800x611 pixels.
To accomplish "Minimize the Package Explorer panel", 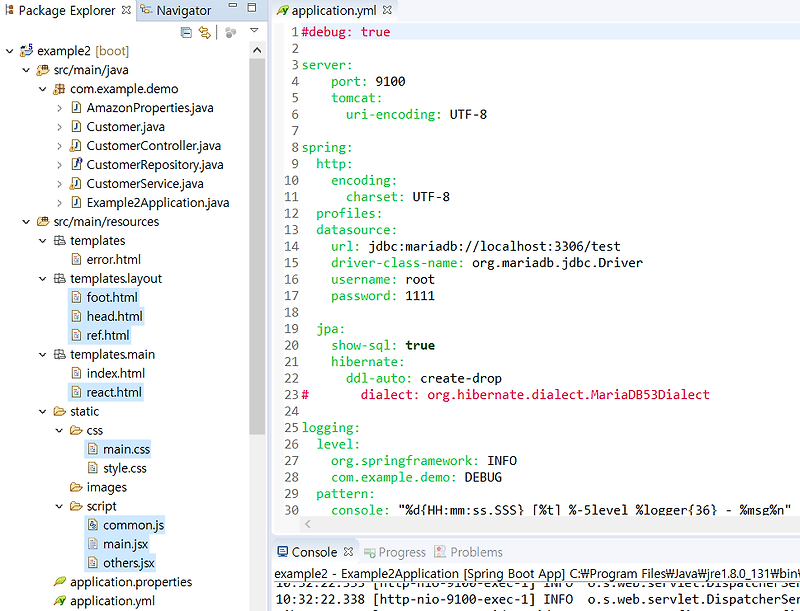I will point(233,6).
